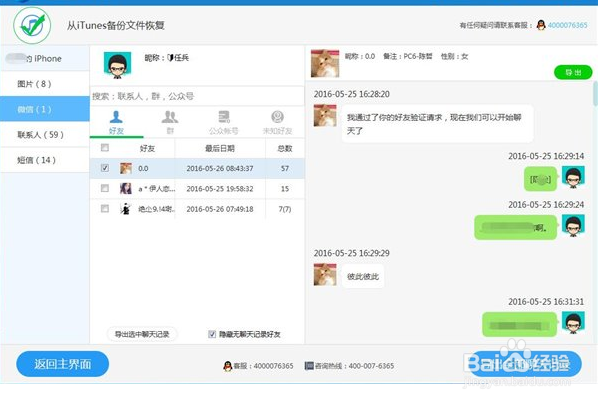This screenshot has height=403, width=604.
Task: Select the iPhone device entry in sidebar
Action: point(45,59)
